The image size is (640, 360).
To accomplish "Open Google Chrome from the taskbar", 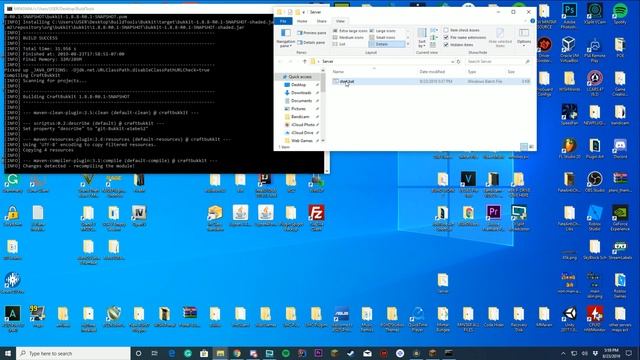I will (237, 353).
